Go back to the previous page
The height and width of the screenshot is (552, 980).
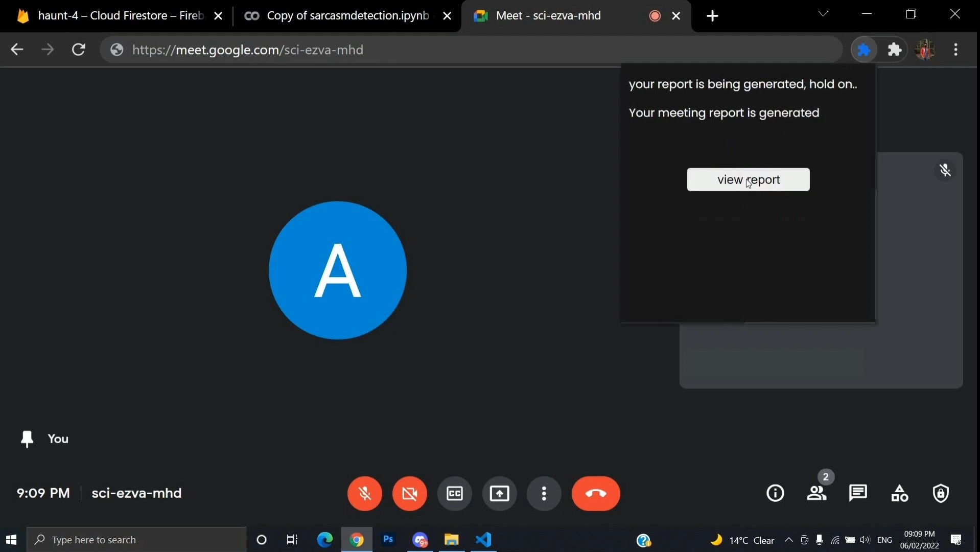(17, 50)
